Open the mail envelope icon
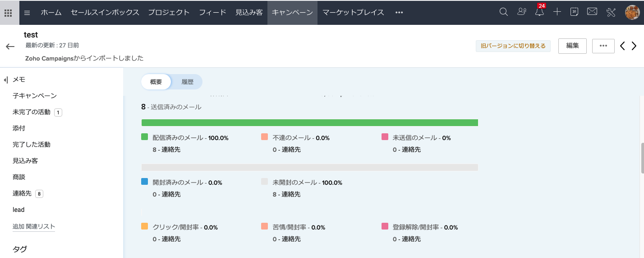This screenshot has height=258, width=644. [x=592, y=12]
